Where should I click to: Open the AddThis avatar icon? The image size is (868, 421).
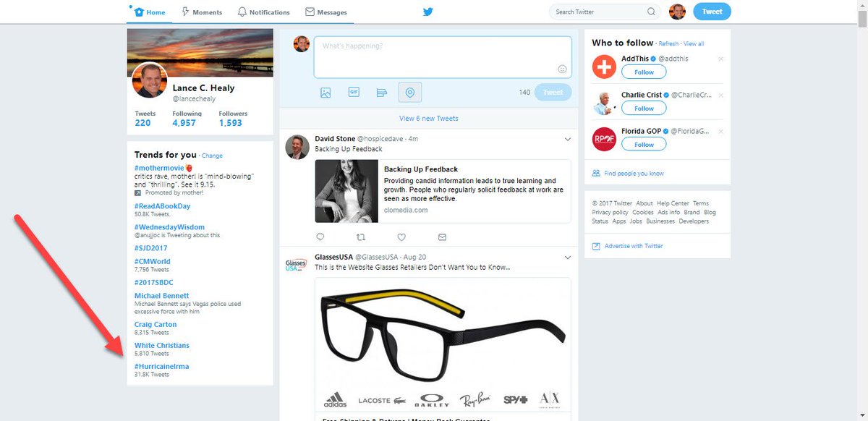pyautogui.click(x=604, y=67)
